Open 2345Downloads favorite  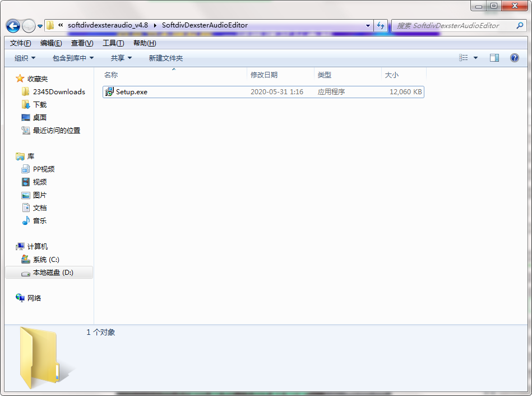59,91
